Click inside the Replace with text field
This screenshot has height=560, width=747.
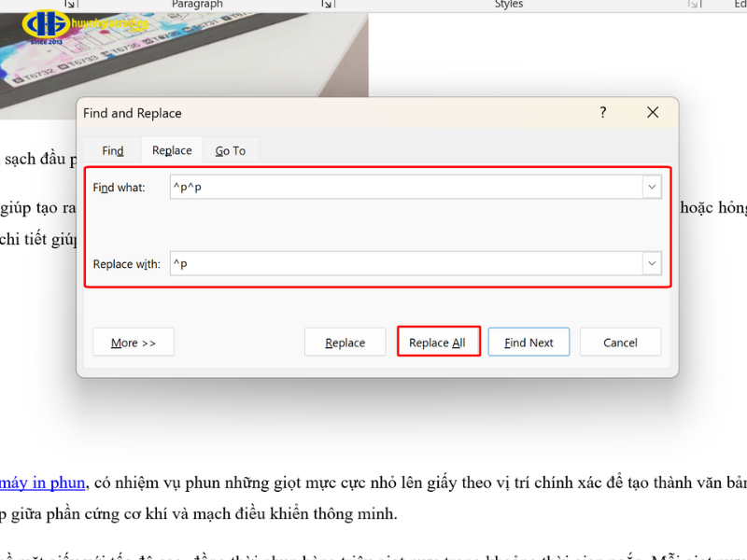pos(402,264)
